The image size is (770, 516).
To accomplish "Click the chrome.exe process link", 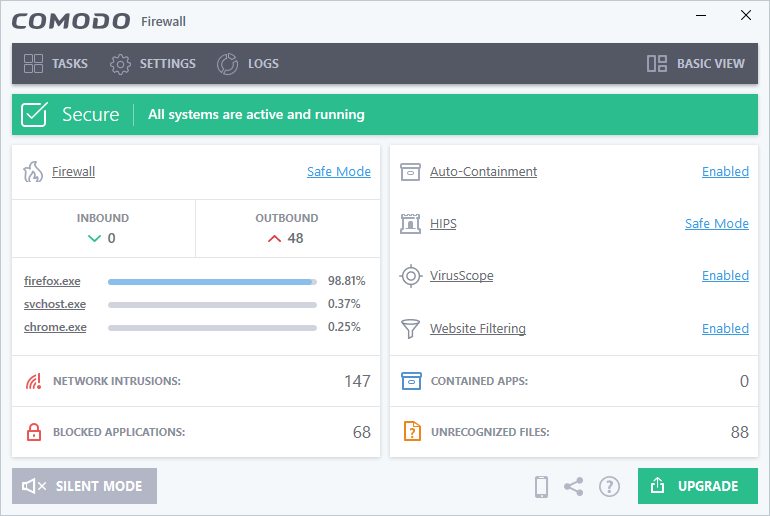I will point(55,327).
